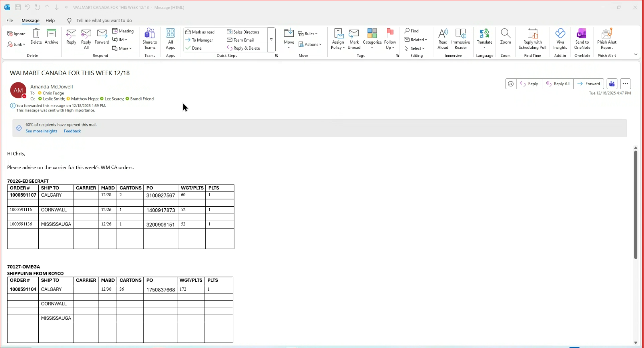Image resolution: width=644 pixels, height=348 pixels.
Task: Share message to Teams
Action: [x=150, y=39]
